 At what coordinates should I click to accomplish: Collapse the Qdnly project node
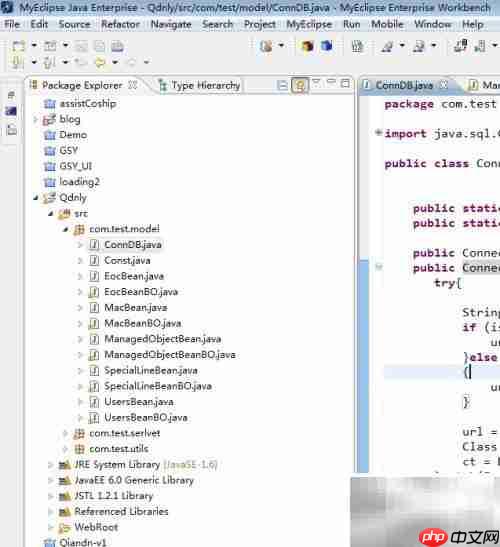[36, 198]
